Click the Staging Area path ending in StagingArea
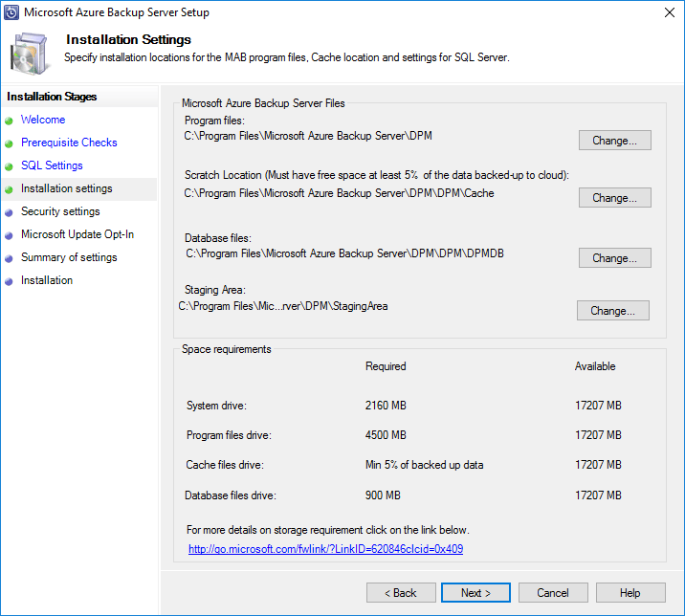The height and width of the screenshot is (616, 685). click(x=282, y=306)
